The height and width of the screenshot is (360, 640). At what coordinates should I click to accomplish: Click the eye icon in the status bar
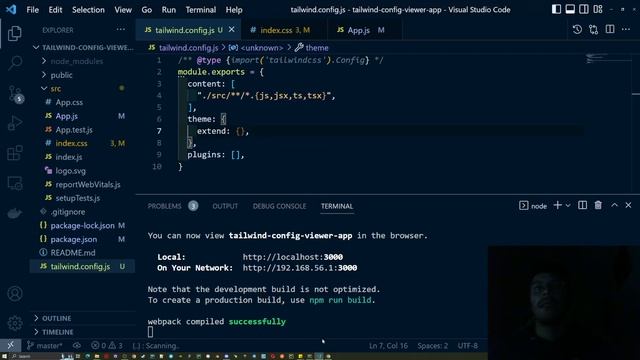tap(77, 346)
